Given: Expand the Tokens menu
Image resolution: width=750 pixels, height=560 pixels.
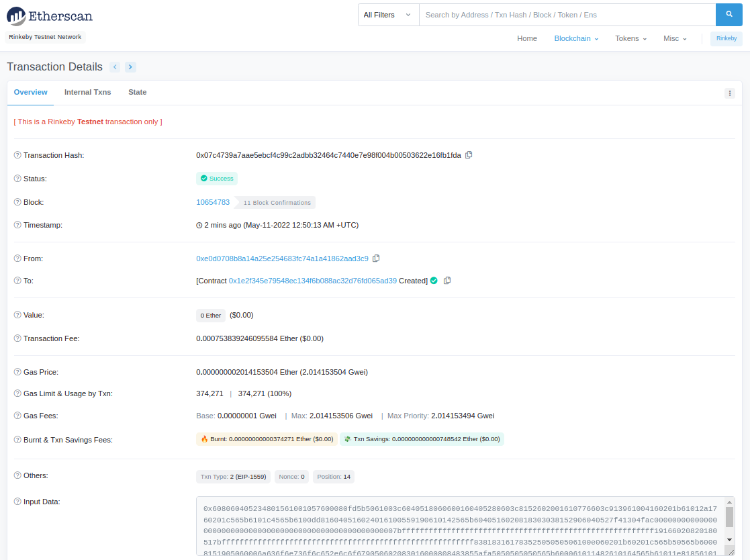Looking at the screenshot, I should (630, 38).
